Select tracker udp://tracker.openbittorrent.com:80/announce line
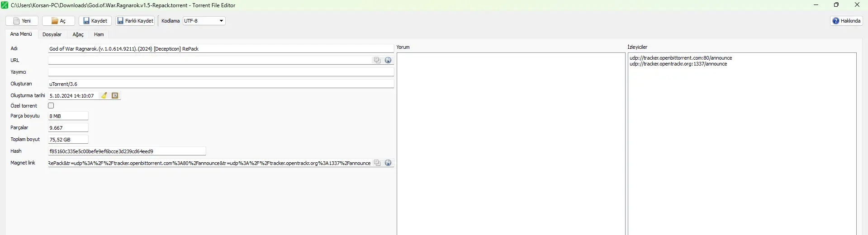This screenshot has width=868, height=235. click(x=681, y=58)
